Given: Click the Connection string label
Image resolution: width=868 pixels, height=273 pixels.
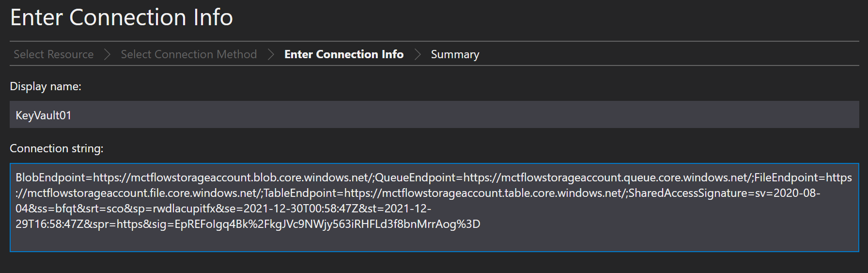Looking at the screenshot, I should click(57, 148).
